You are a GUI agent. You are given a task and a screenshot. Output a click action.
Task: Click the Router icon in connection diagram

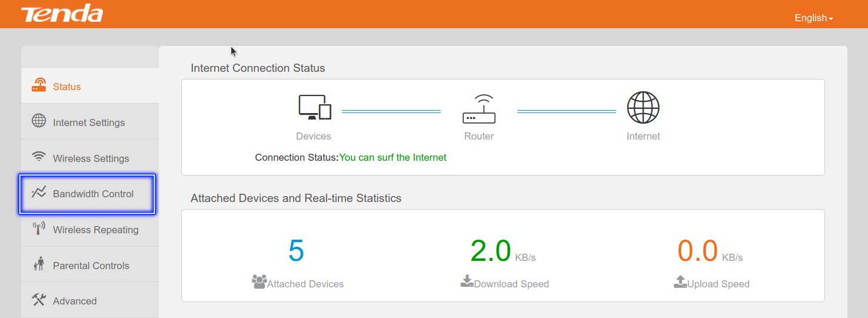[x=479, y=109]
